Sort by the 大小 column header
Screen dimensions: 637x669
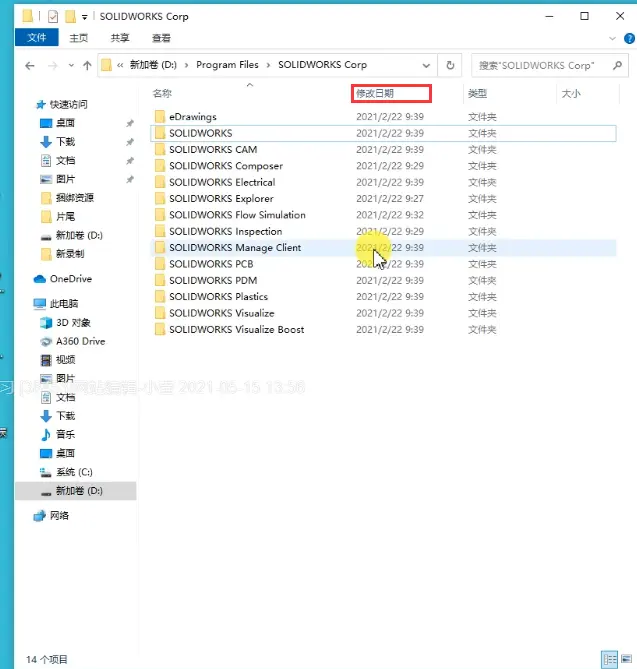571,93
